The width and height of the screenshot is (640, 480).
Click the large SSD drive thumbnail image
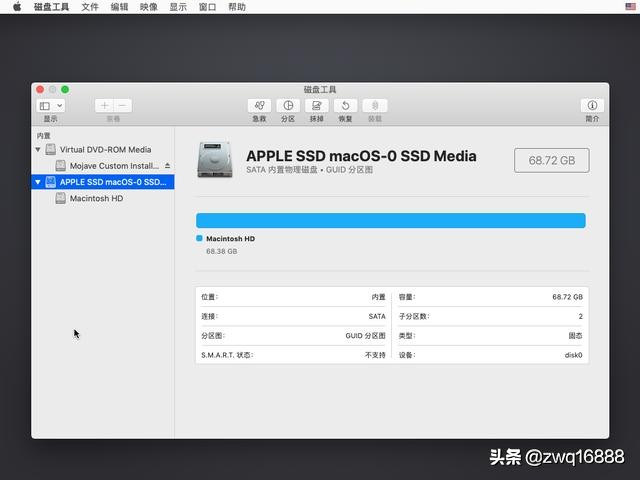(x=215, y=160)
